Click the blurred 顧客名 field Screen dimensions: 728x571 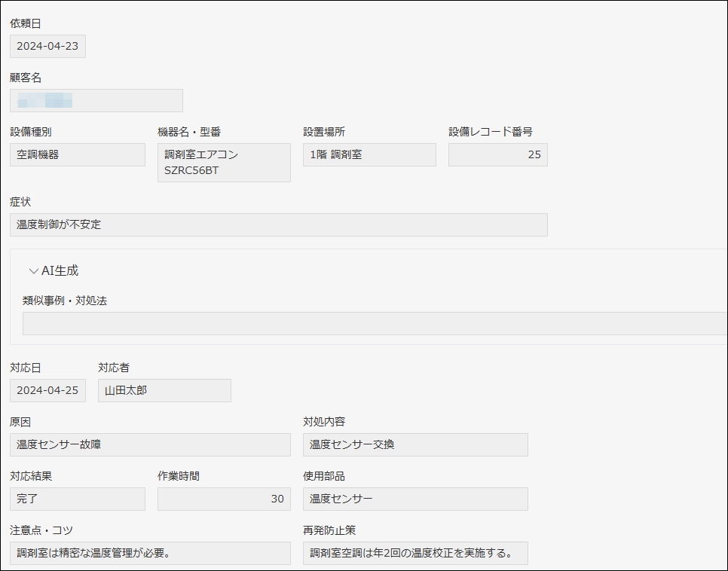click(x=96, y=101)
